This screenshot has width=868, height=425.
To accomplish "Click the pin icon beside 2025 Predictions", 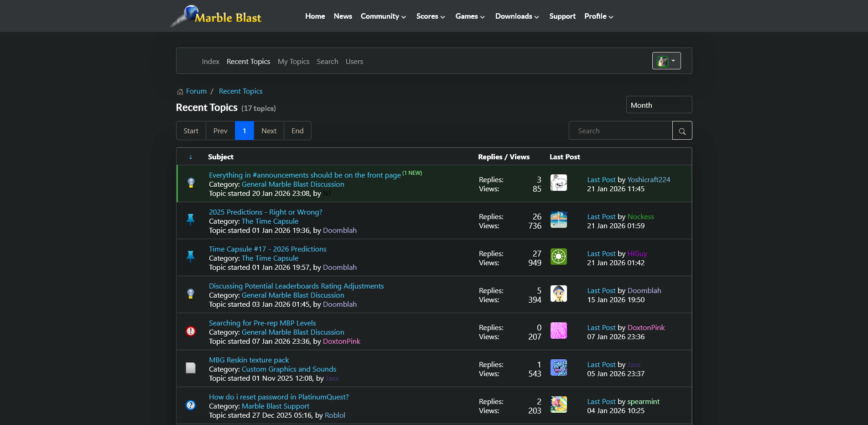I will coord(191,220).
